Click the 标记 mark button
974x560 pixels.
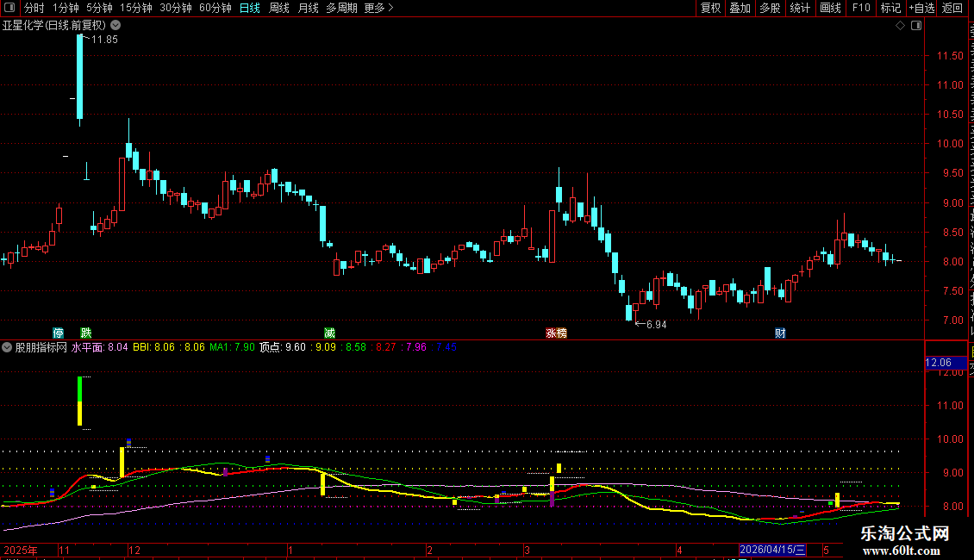(890, 8)
